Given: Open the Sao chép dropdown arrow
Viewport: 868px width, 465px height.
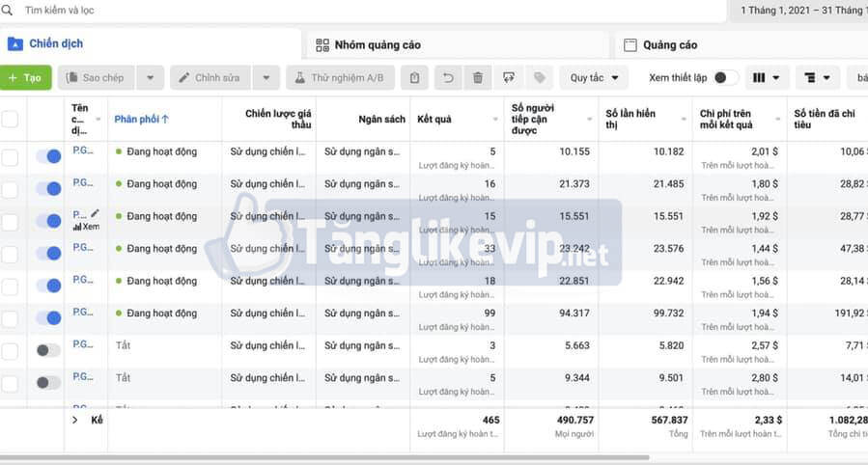Looking at the screenshot, I should point(150,78).
